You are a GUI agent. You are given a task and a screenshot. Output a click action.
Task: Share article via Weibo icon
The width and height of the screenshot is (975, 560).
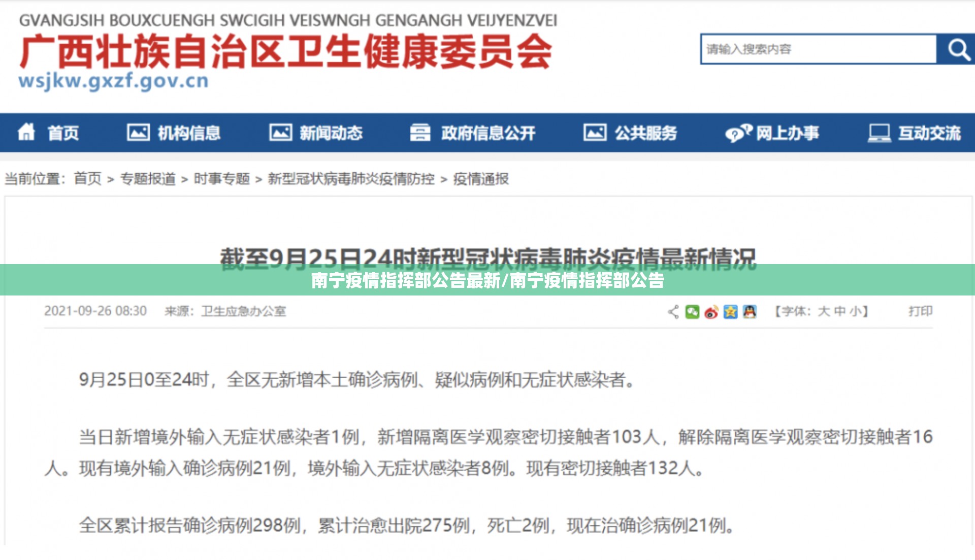click(711, 312)
